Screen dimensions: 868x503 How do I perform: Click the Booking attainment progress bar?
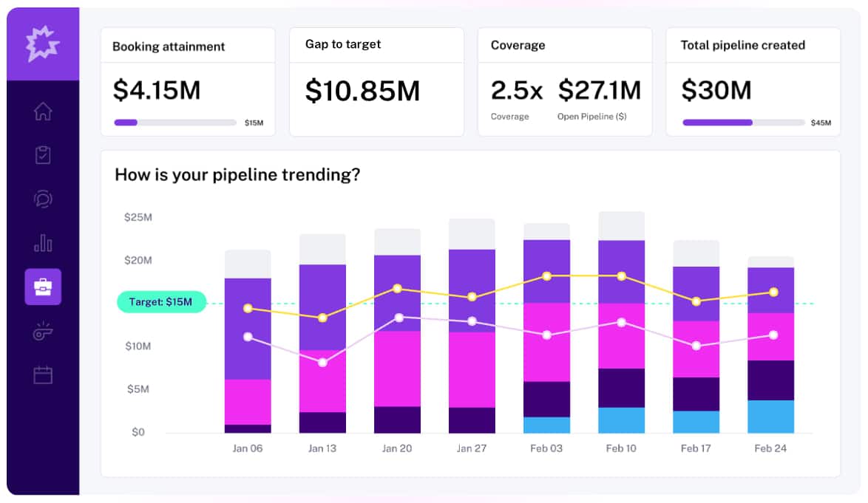[x=176, y=122]
